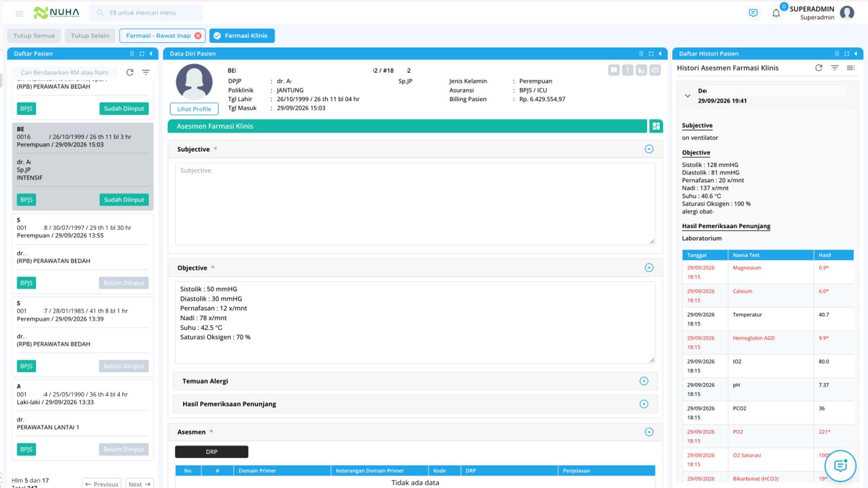The height and width of the screenshot is (488, 868).
Task: Go to the Next page of patients
Action: (x=140, y=484)
